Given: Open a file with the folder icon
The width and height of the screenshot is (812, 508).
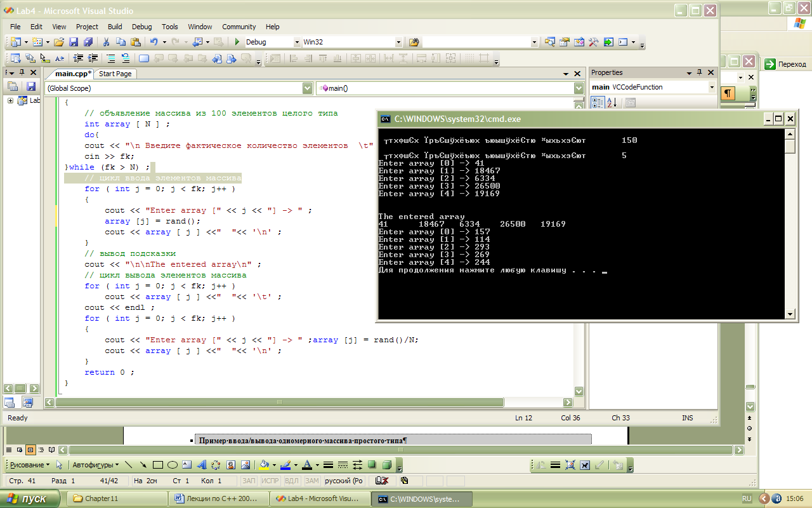Looking at the screenshot, I should coord(59,42).
